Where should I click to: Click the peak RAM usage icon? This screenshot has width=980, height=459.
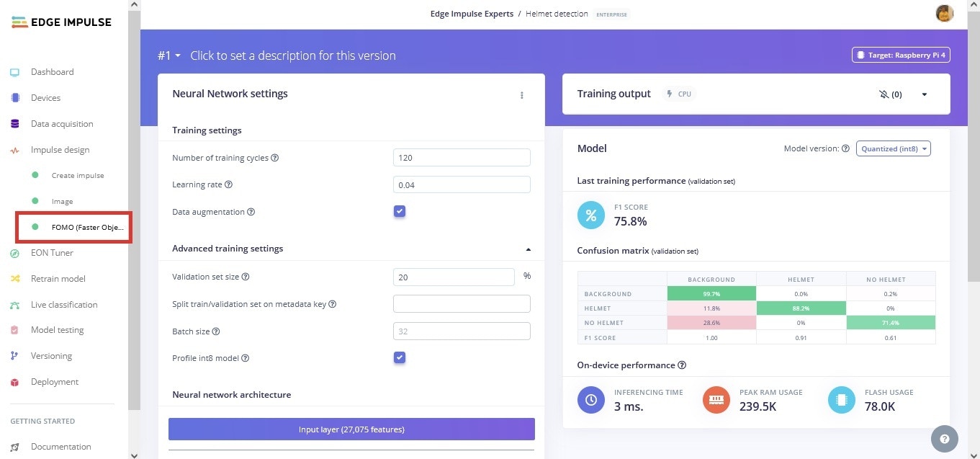click(716, 399)
